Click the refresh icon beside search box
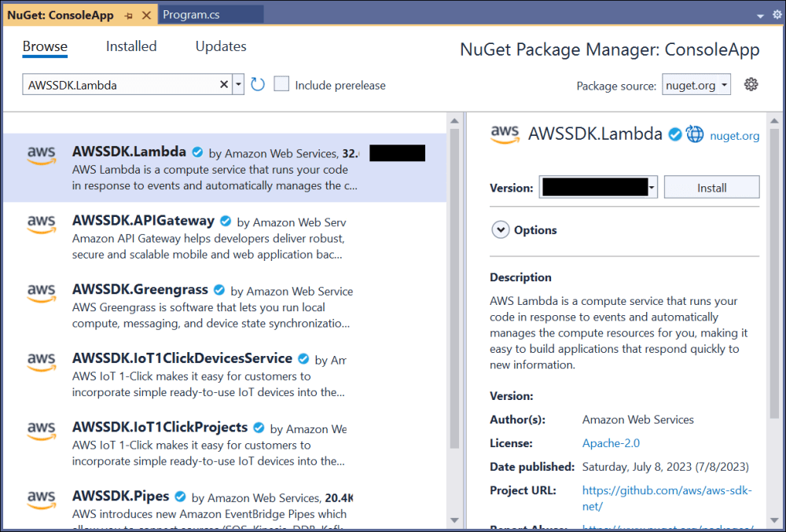 [258, 85]
